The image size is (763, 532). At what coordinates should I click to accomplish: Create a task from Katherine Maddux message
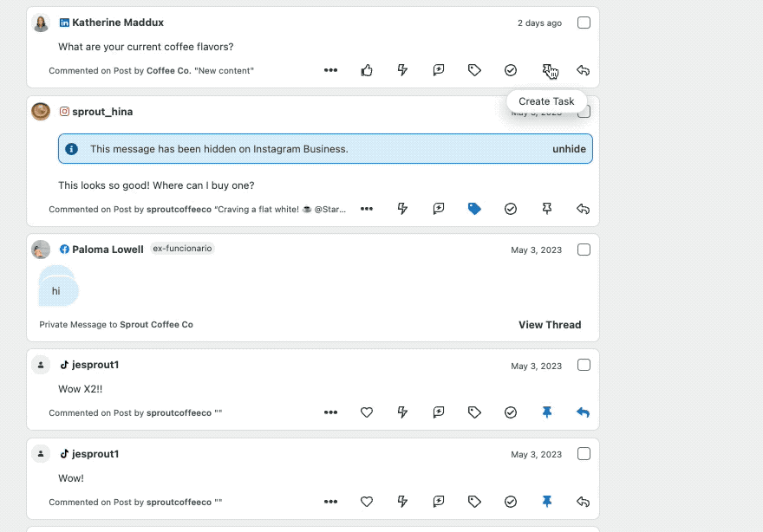[x=547, y=70]
